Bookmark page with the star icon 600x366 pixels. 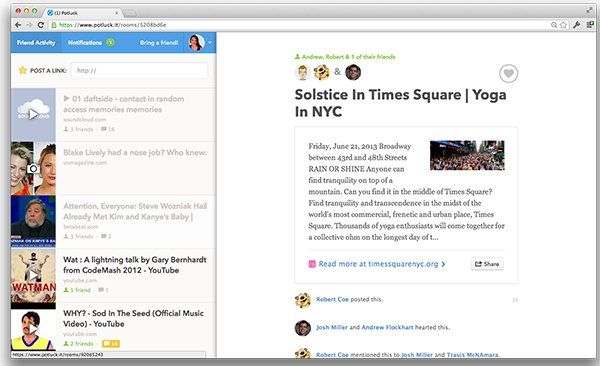click(x=563, y=25)
